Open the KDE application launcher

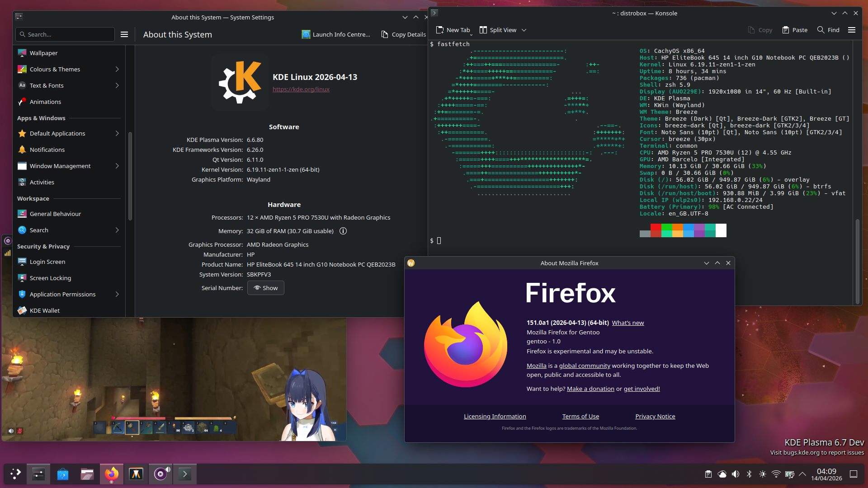pyautogui.click(x=15, y=474)
